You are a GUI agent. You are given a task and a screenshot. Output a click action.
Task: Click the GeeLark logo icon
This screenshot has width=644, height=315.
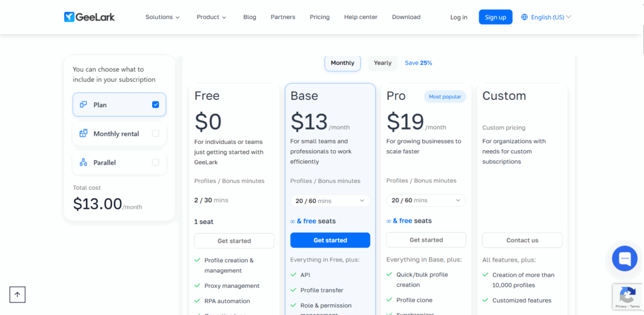(x=69, y=17)
